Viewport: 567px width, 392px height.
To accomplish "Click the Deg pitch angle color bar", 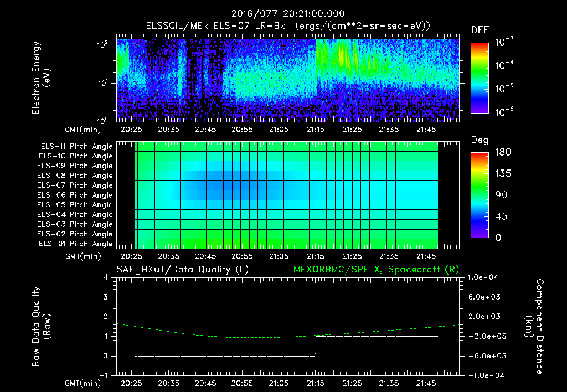I will click(480, 195).
